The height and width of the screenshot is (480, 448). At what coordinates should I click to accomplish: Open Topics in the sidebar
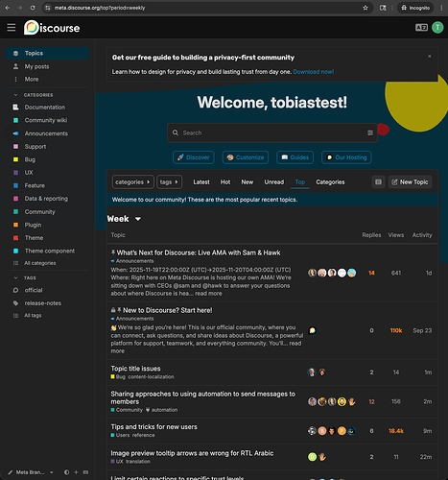(x=47, y=53)
